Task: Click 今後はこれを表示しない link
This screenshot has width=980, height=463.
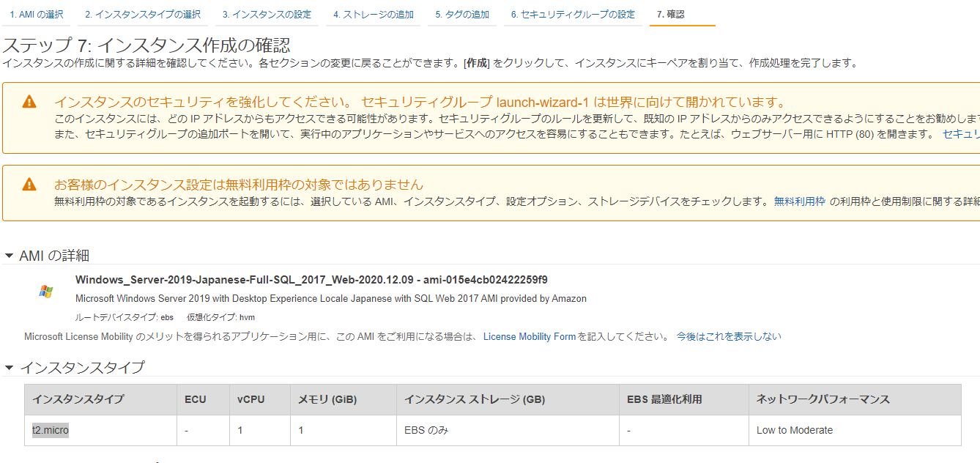Action: point(729,337)
